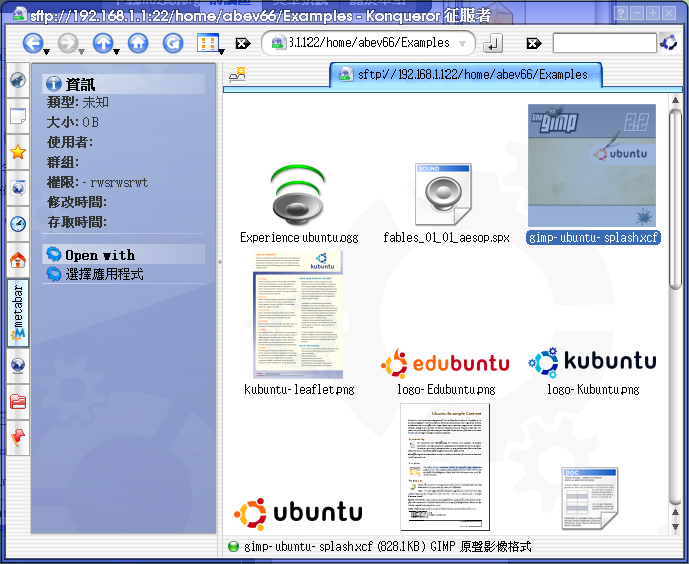
Task: Open the Network globe sidebar tab
Action: pyautogui.click(x=18, y=365)
